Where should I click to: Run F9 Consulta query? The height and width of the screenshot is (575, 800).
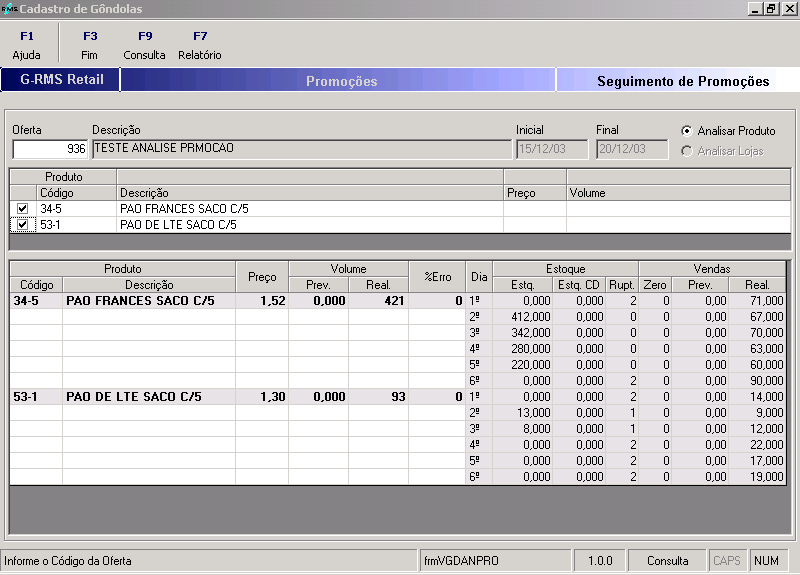coord(144,45)
